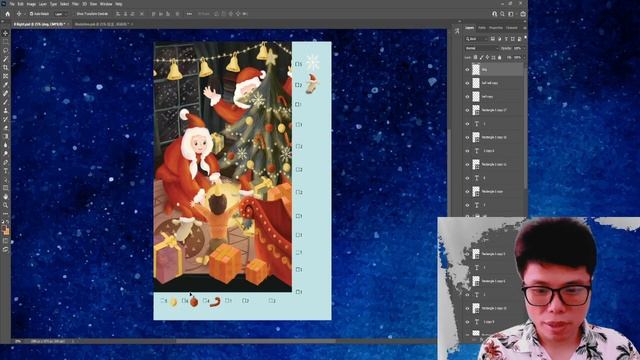The height and width of the screenshot is (360, 640).
Task: Enable the Show Transform Controls checkbox
Action: 74,14
